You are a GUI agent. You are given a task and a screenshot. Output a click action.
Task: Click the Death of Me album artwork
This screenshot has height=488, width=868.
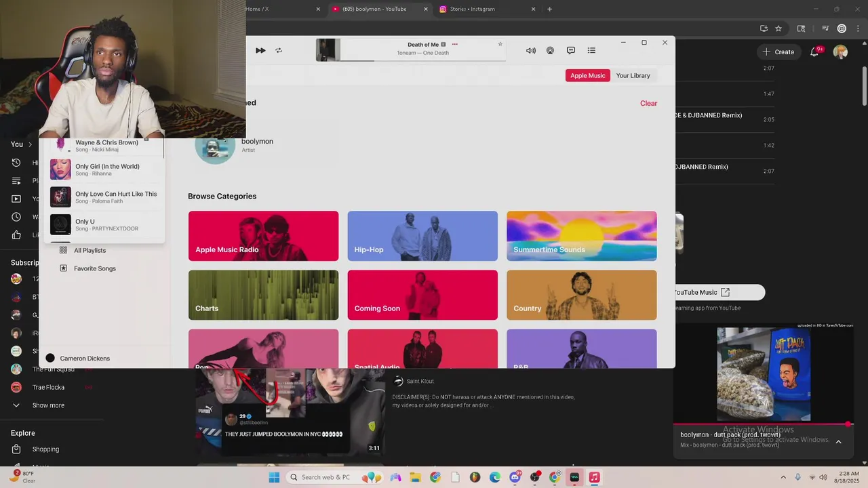pos(328,49)
